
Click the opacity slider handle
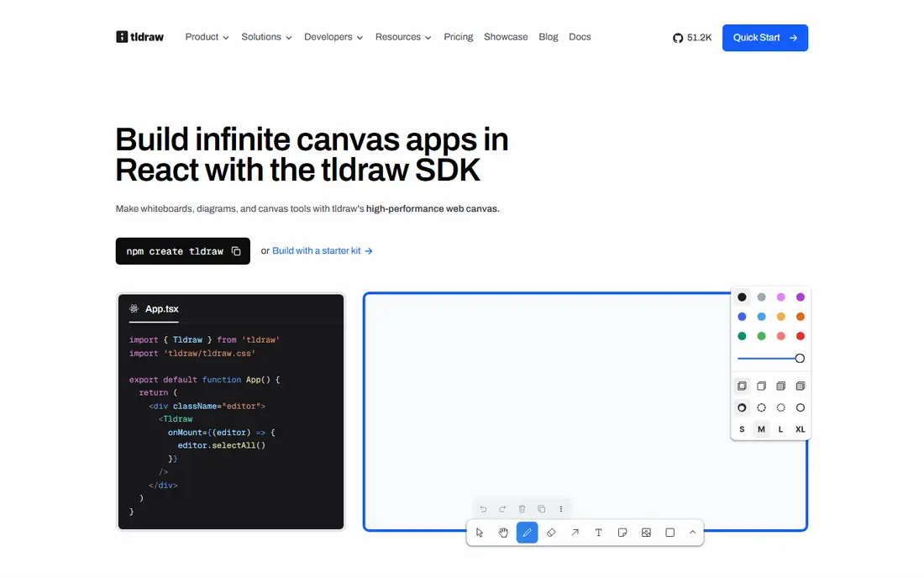tap(800, 358)
